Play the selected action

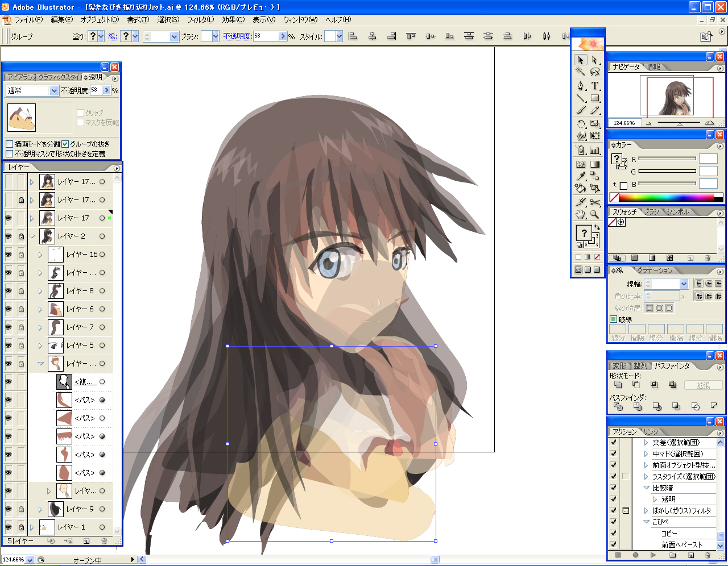pos(653,555)
